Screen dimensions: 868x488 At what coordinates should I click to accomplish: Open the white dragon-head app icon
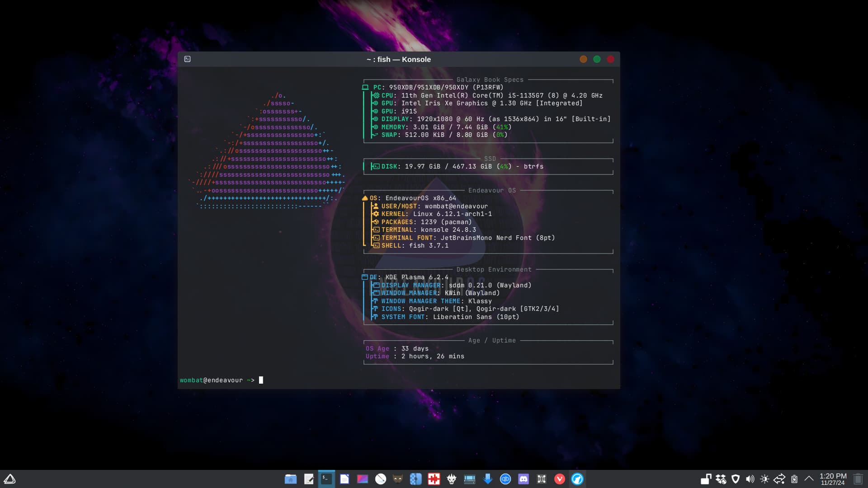click(x=452, y=479)
